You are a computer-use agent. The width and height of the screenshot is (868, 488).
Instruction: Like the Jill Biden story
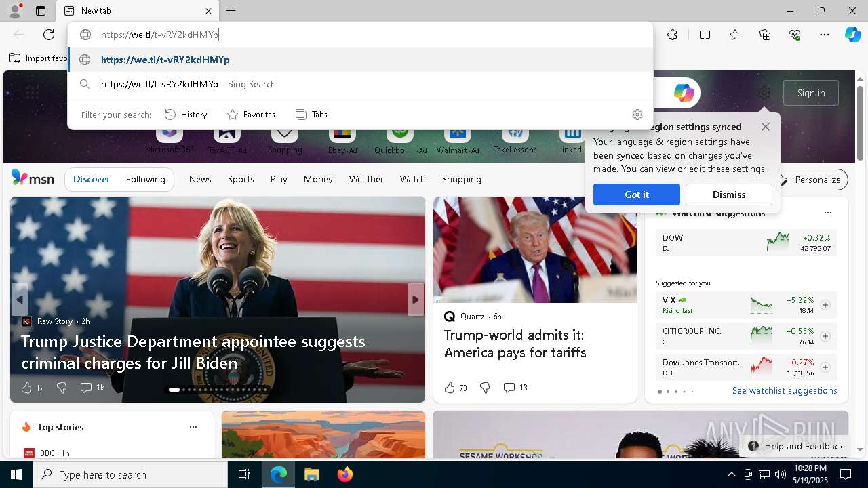tap(32, 388)
